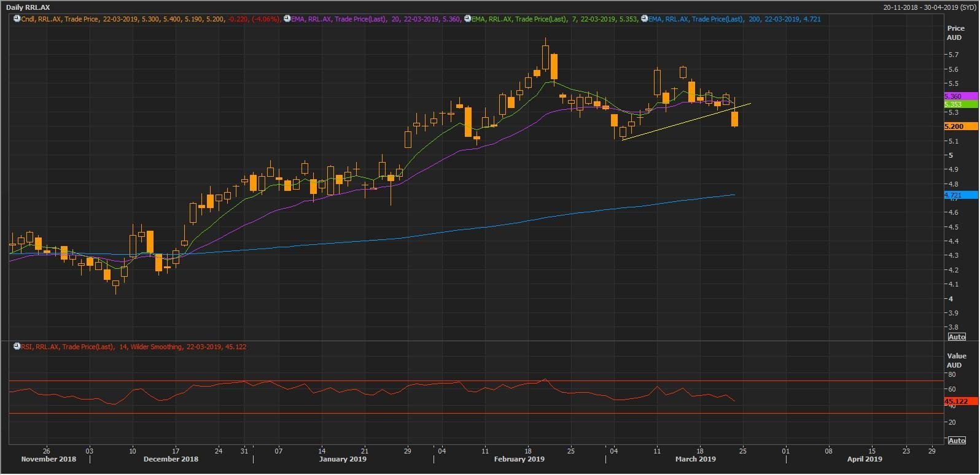This screenshot has height=475, width=980.
Task: Click the Auto button on RSI axis
Action: 957,441
